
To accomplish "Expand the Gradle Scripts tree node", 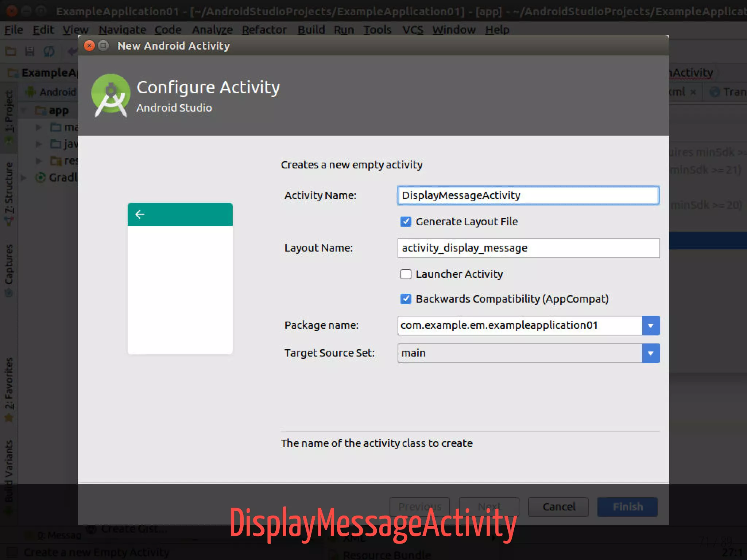I will click(x=24, y=178).
